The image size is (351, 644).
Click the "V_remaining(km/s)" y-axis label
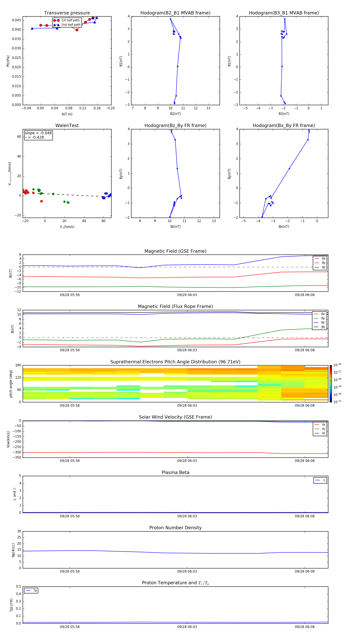pyautogui.click(x=10, y=173)
